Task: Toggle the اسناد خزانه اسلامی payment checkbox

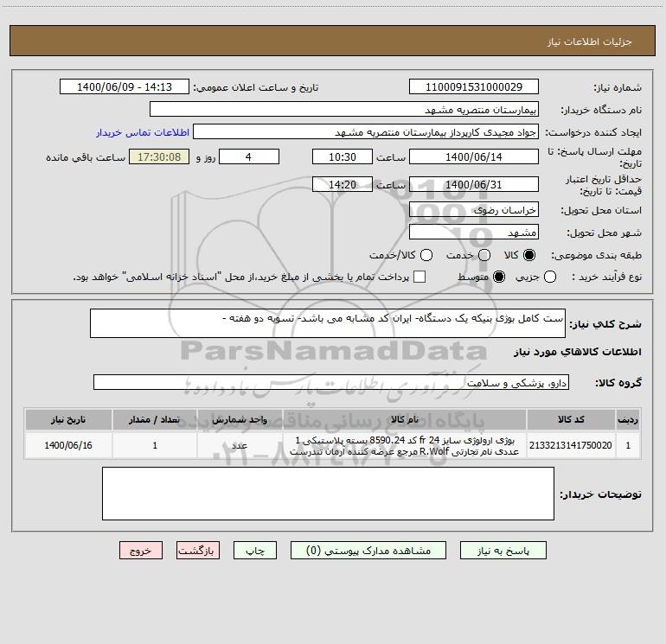Action: pyautogui.click(x=419, y=277)
